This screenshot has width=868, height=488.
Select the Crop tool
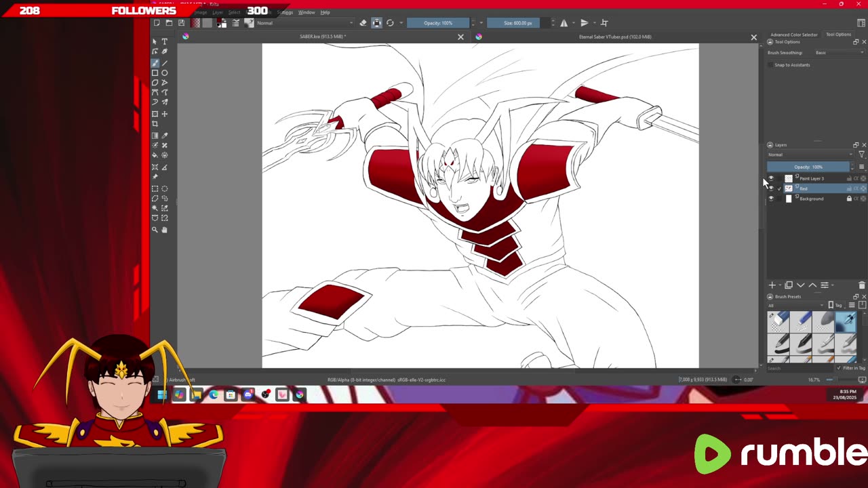tap(155, 124)
